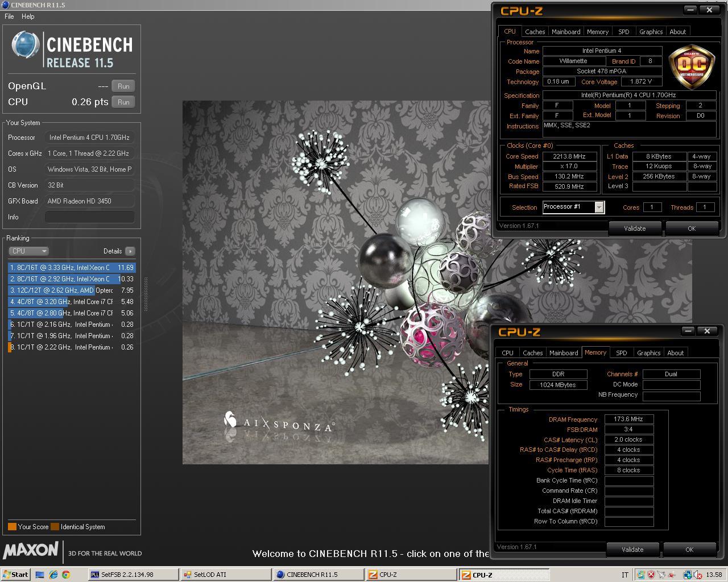Viewport: 728px width, 582px height.
Task: Switch to SetLOD ATI taskbar button
Action: click(x=226, y=575)
